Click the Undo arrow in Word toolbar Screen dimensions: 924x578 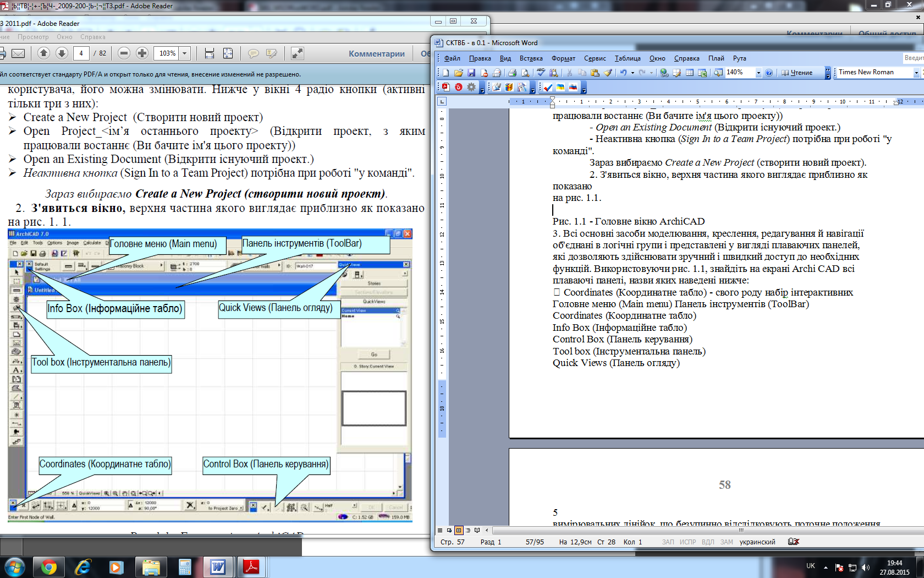click(623, 73)
